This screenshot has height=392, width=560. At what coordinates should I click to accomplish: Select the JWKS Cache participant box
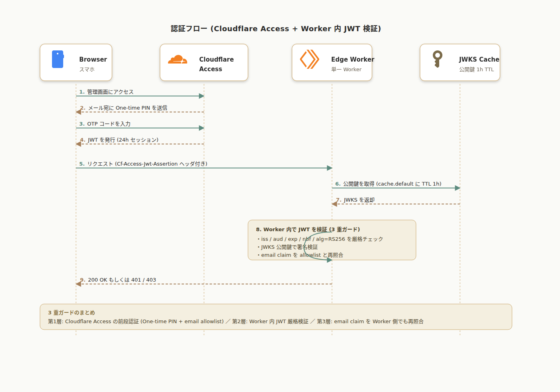(x=460, y=62)
